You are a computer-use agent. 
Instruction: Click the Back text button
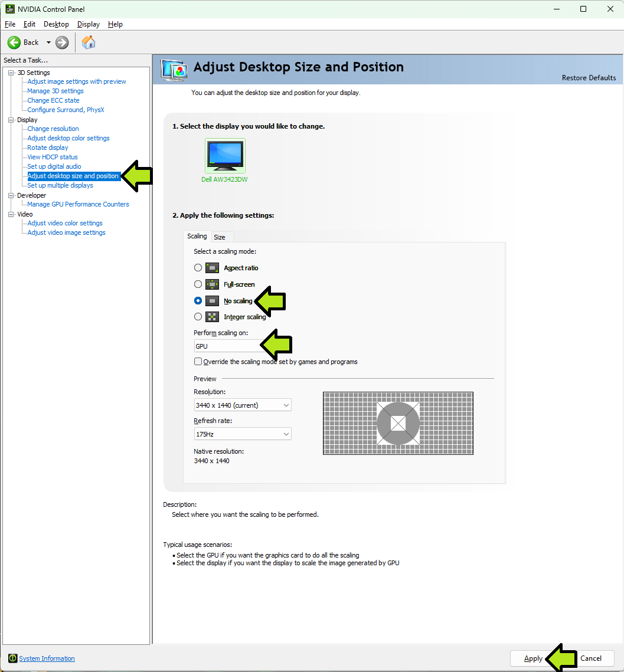[x=31, y=42]
